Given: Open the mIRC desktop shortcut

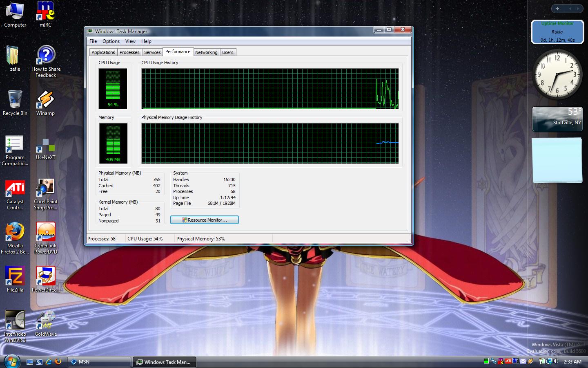Looking at the screenshot, I should click(45, 12).
